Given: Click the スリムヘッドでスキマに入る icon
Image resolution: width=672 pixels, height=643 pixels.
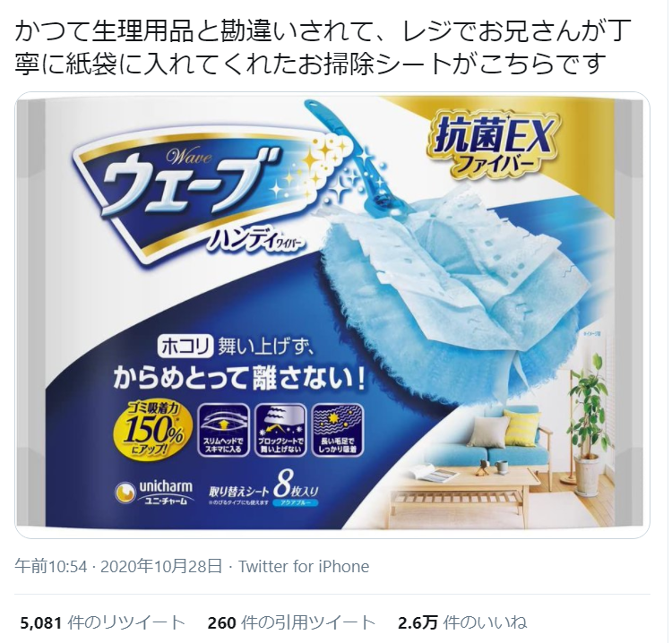Looking at the screenshot, I should pyautogui.click(x=223, y=430).
